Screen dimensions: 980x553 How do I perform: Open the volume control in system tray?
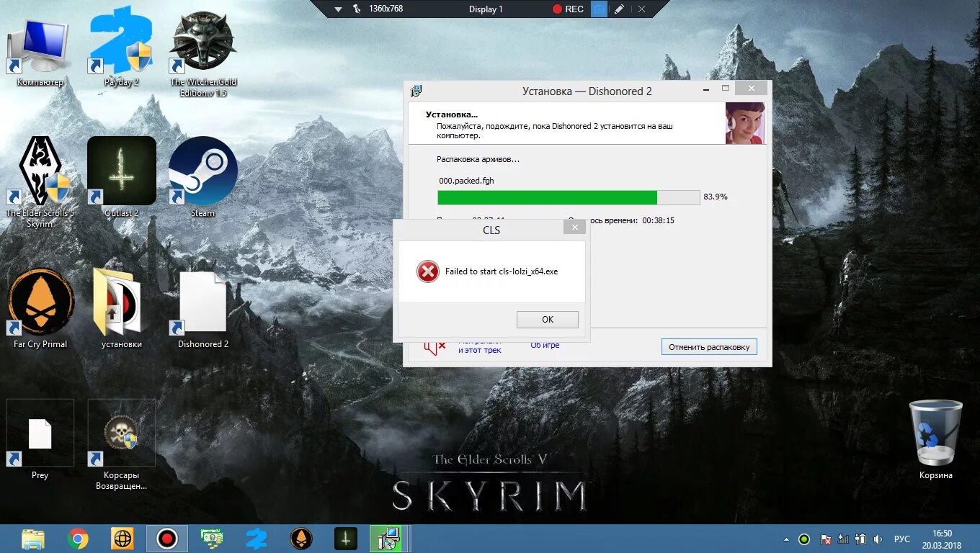click(x=878, y=539)
